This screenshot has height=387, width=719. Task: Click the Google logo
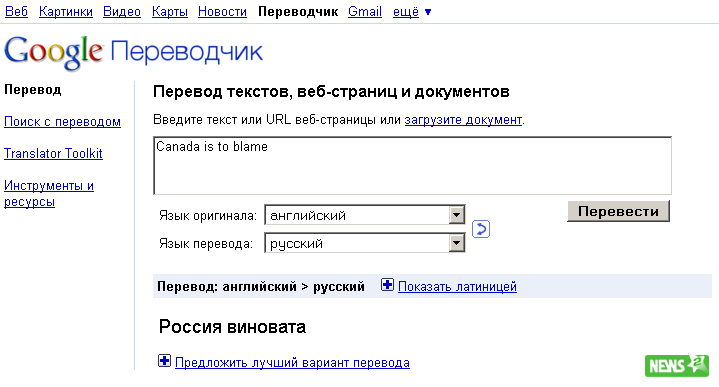point(54,52)
